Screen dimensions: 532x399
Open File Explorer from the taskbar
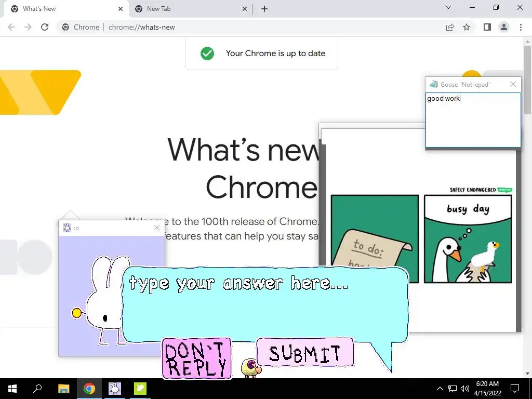click(x=63, y=389)
